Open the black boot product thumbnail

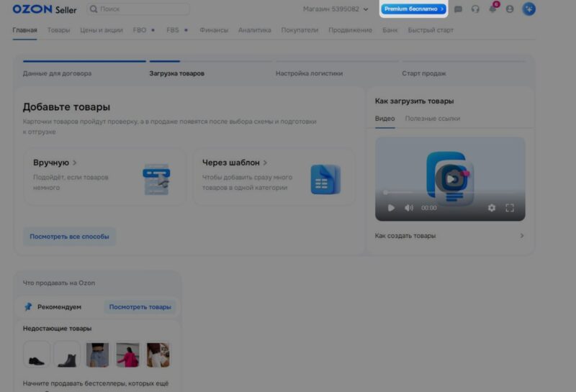pos(67,355)
